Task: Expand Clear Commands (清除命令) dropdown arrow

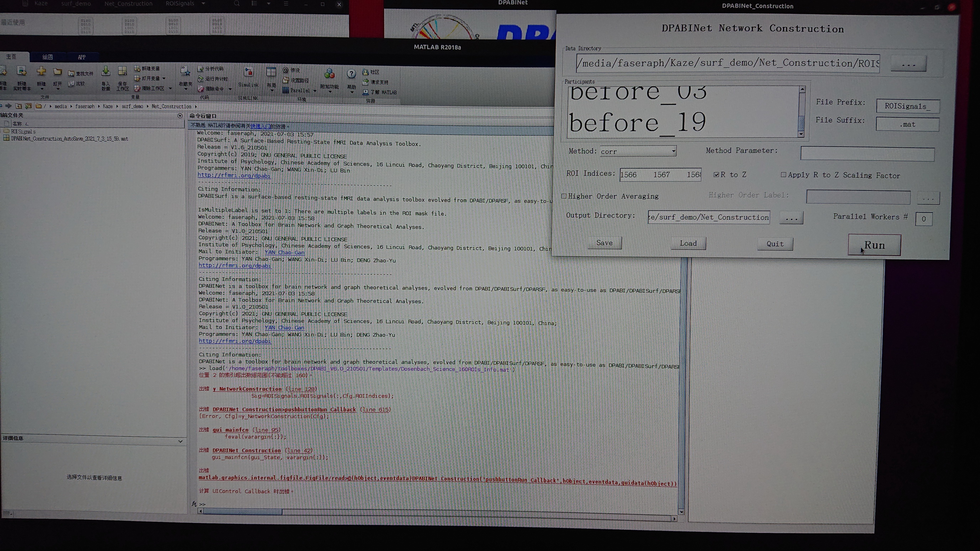Action: tap(230, 89)
